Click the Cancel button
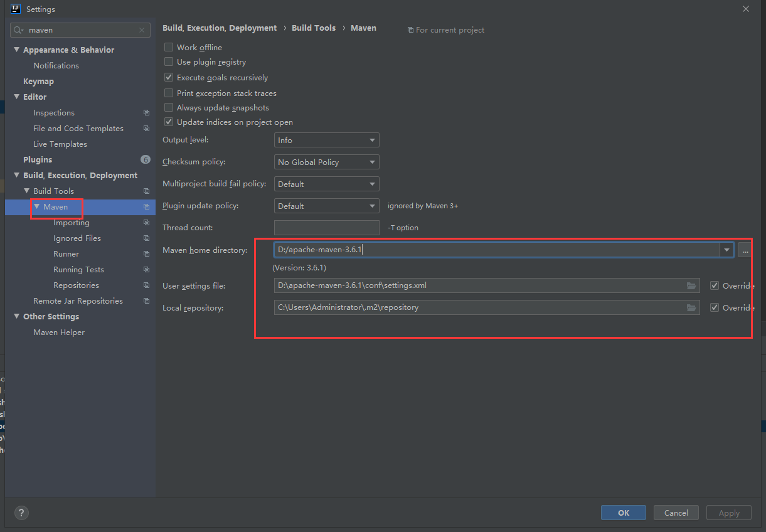This screenshot has width=766, height=532. click(676, 513)
